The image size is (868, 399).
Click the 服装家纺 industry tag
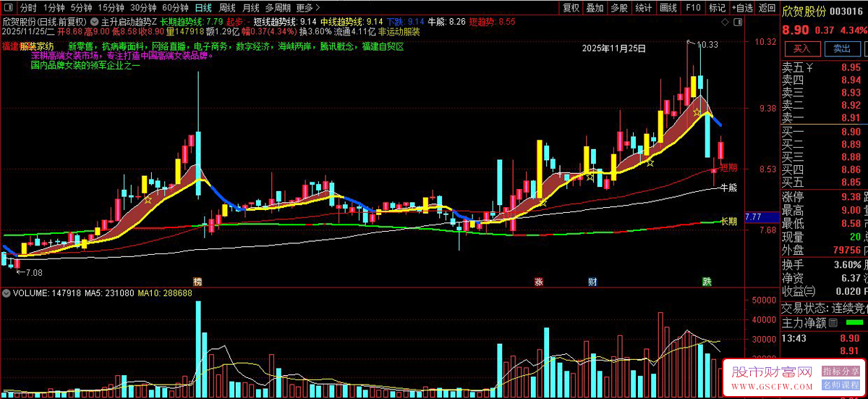coord(37,46)
